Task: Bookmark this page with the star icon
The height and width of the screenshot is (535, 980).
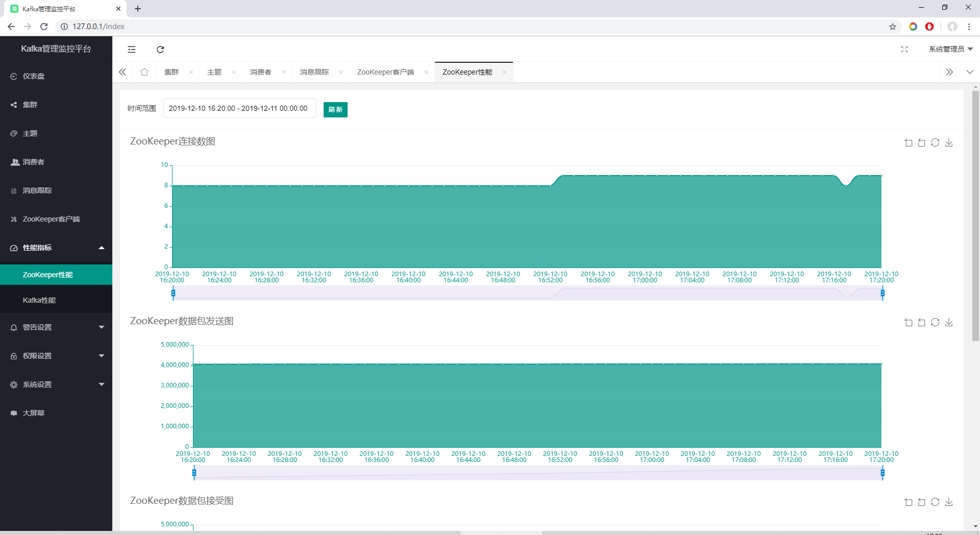Action: click(x=893, y=27)
